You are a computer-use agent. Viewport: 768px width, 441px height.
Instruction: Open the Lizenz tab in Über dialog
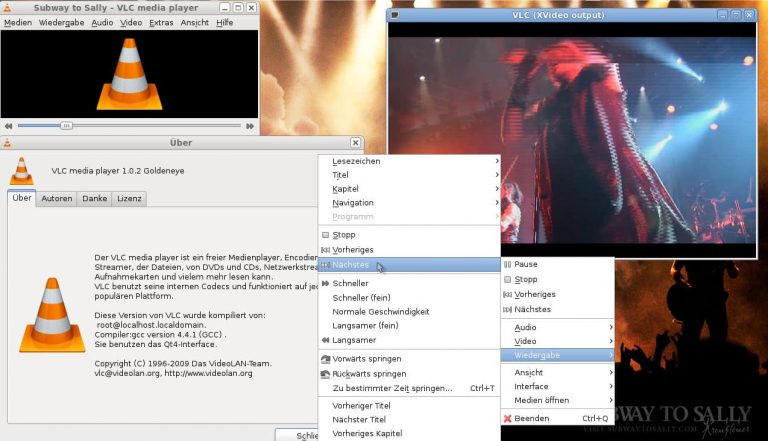pyautogui.click(x=129, y=199)
